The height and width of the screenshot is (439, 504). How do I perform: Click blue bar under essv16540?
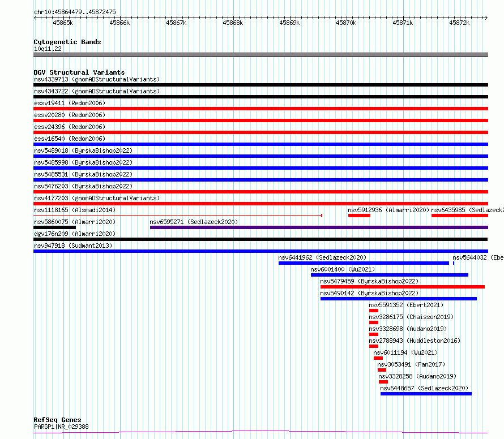(260, 144)
